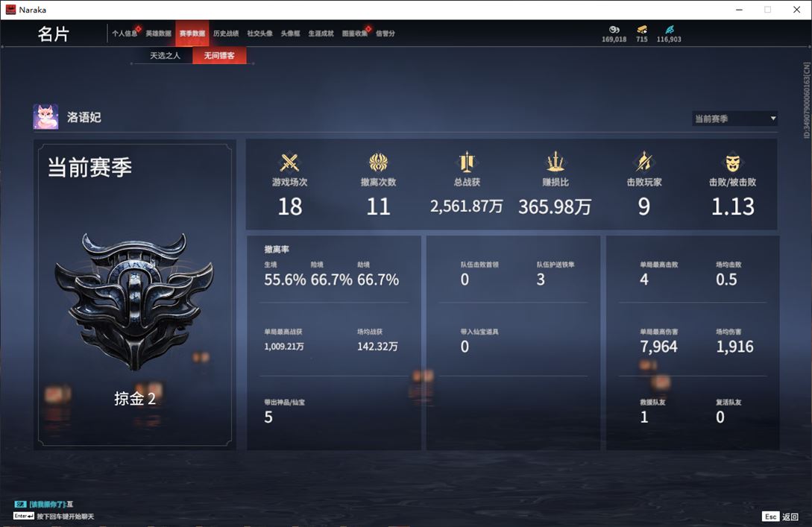Viewport: 812px width, 527px height.
Task: Click the 击败玩家 icon
Action: click(x=644, y=162)
